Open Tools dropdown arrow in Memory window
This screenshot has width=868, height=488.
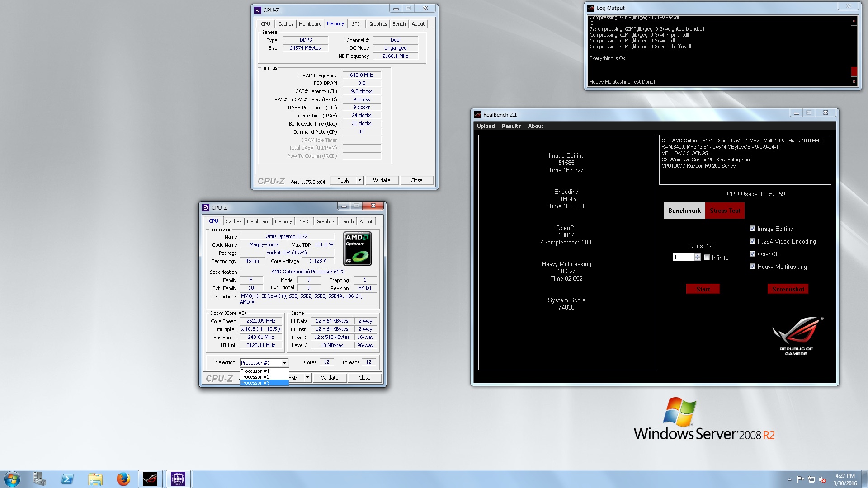pyautogui.click(x=359, y=180)
